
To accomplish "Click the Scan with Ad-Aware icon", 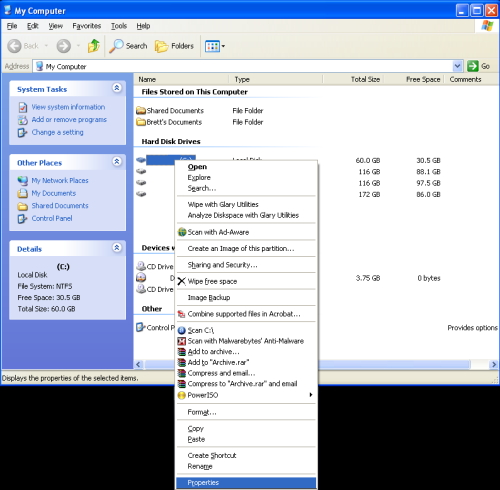I will point(182,232).
